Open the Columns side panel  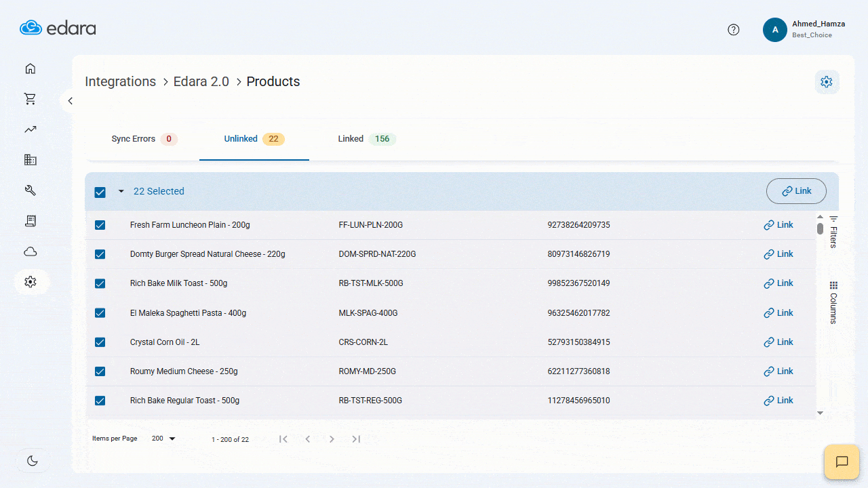pos(833,303)
